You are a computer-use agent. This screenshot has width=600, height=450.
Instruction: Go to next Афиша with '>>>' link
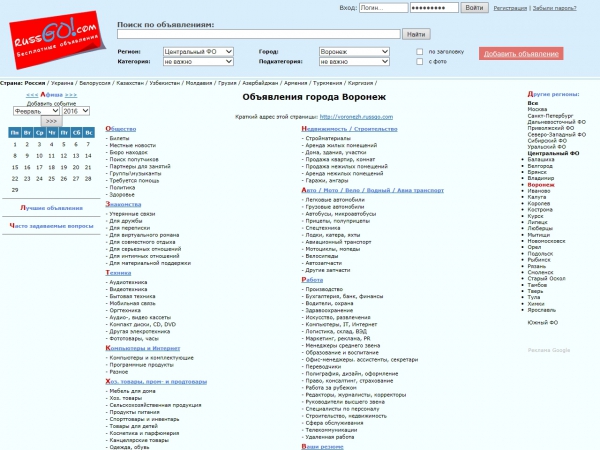point(71,95)
